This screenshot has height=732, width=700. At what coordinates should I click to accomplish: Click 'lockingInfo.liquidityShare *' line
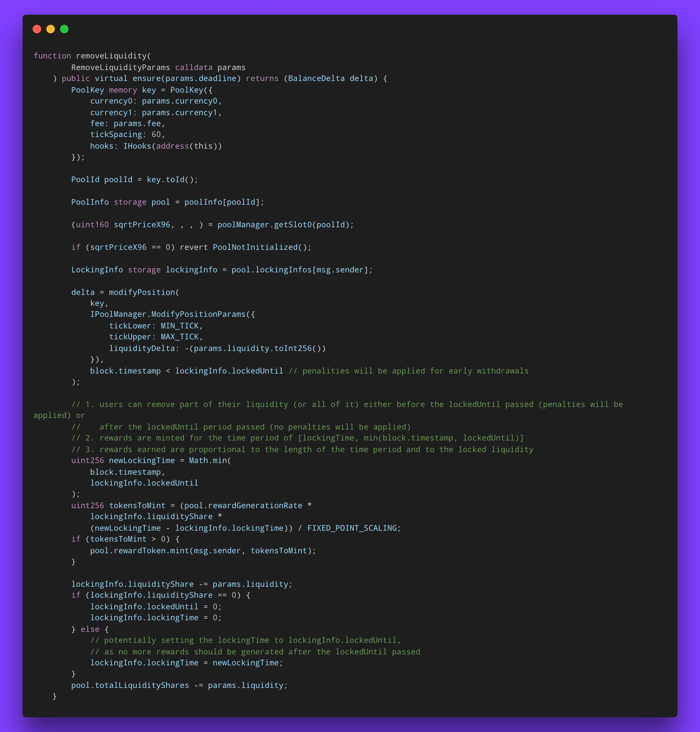tap(156, 516)
